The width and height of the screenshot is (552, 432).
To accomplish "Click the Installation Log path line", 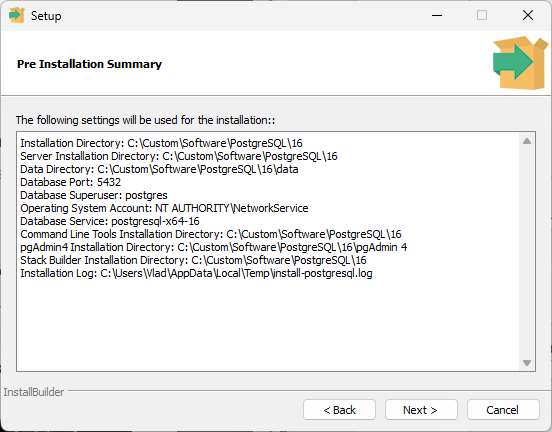I will [196, 274].
